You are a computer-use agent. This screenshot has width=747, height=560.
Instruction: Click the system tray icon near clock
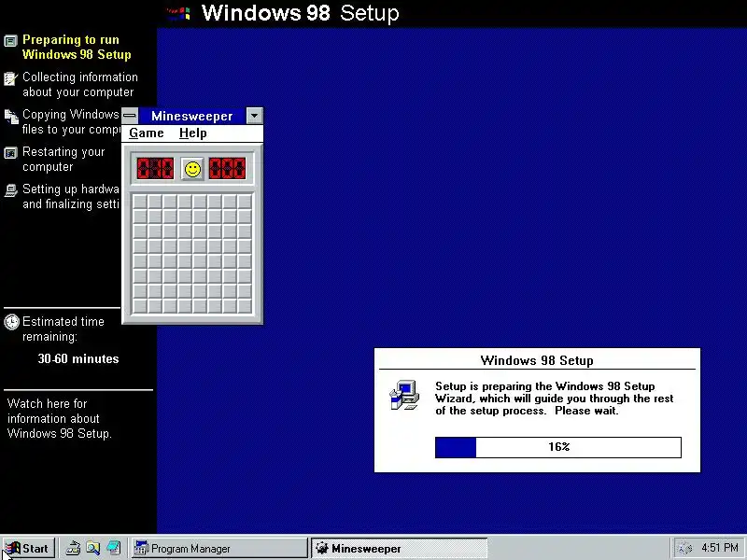pos(684,549)
